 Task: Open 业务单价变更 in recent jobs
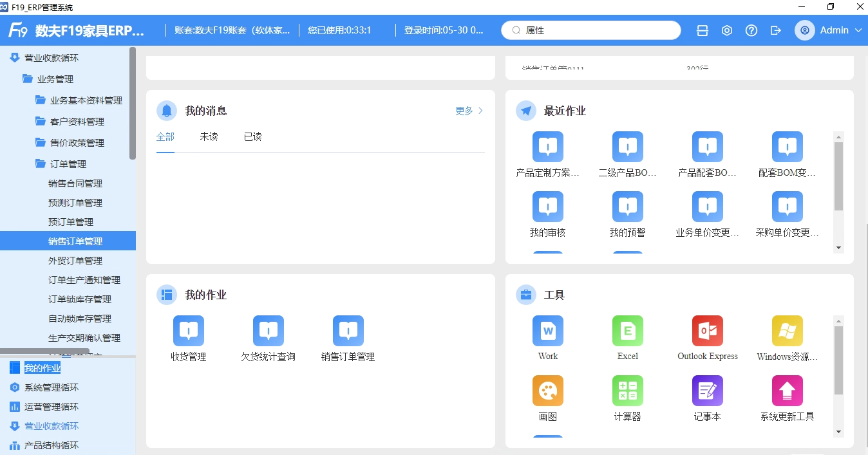click(x=708, y=207)
